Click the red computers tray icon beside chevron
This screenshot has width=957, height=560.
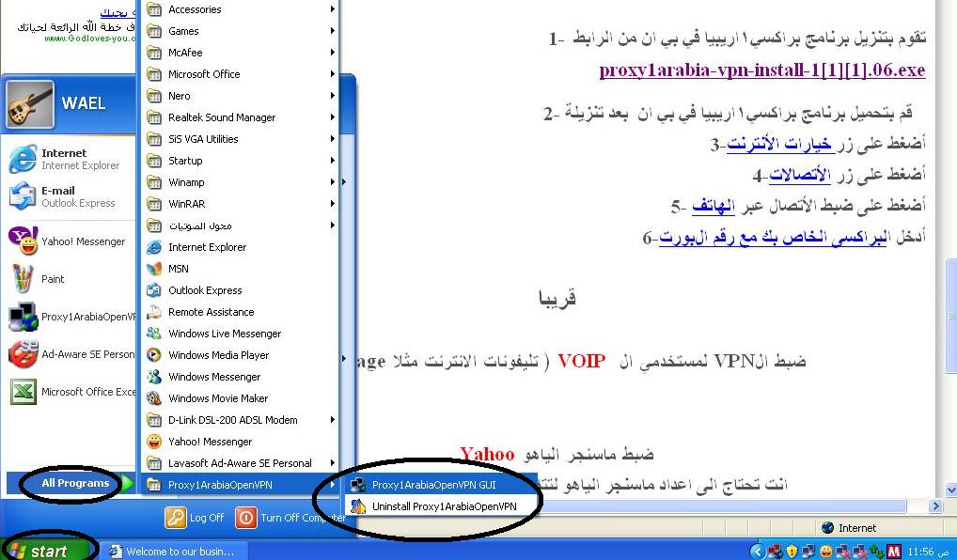tap(776, 552)
